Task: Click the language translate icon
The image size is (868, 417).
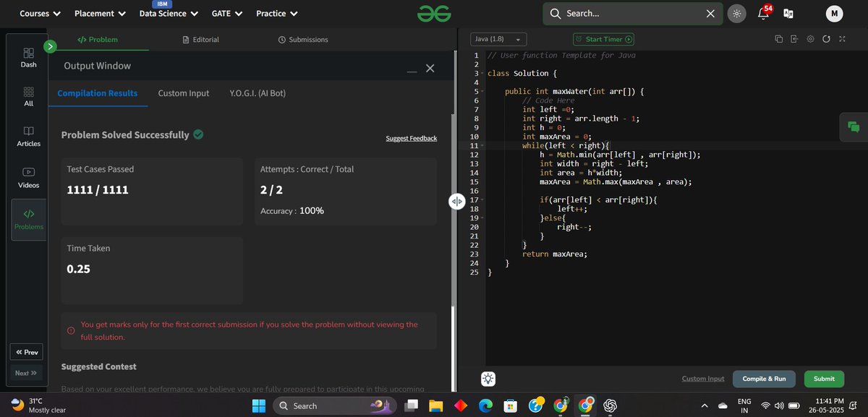Action: tap(788, 13)
